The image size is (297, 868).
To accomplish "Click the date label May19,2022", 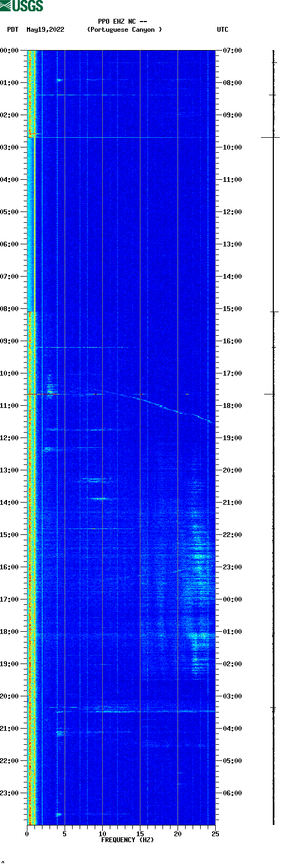I will pyautogui.click(x=45, y=30).
